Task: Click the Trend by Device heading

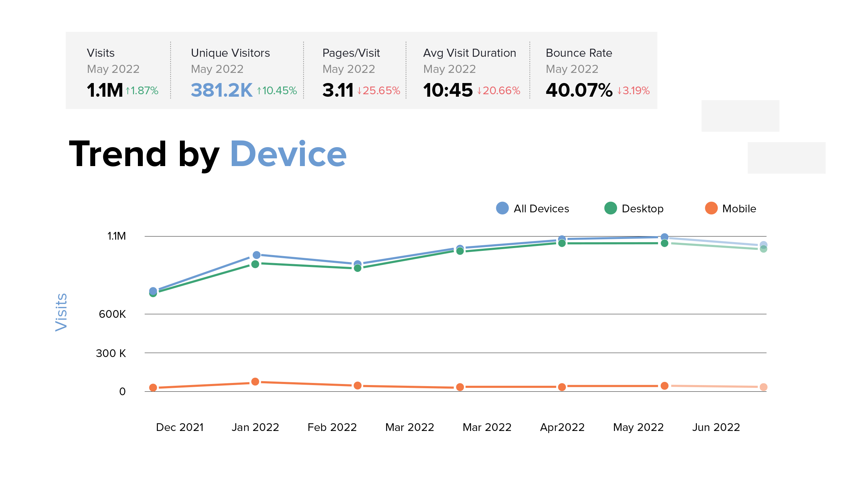Action: (208, 154)
